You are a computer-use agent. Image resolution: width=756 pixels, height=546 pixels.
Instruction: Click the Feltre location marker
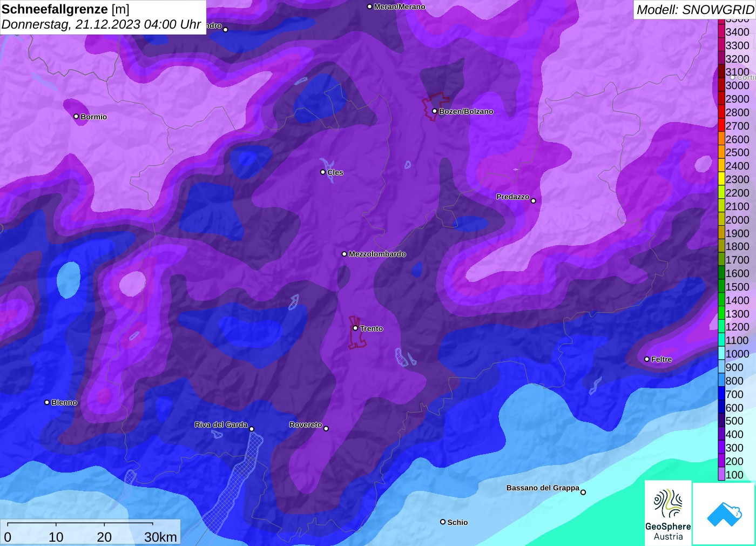pos(647,359)
